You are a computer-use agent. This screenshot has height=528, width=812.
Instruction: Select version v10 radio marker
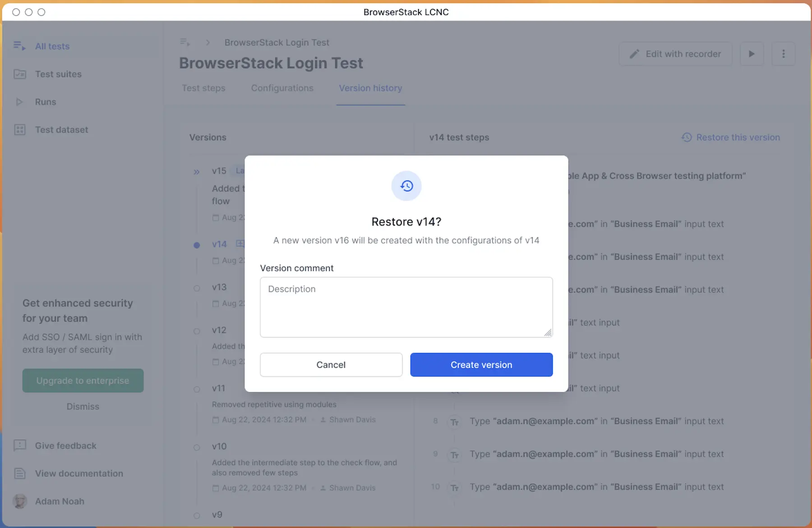tap(197, 448)
